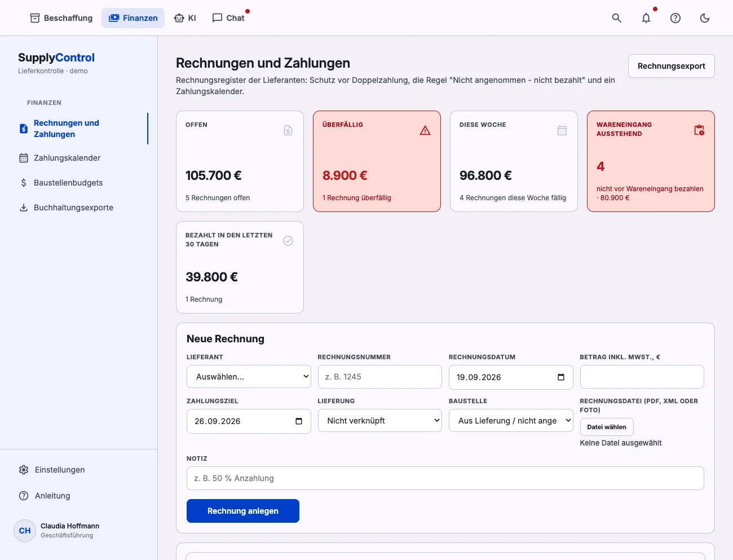Screen dimensions: 733x560
Task: Click the Buchhaltungsexporte download icon
Action: click(24, 208)
